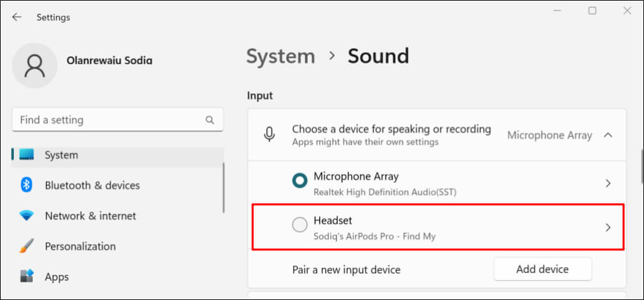
Task: Click the Personalization paintbrush icon
Action: click(x=26, y=246)
